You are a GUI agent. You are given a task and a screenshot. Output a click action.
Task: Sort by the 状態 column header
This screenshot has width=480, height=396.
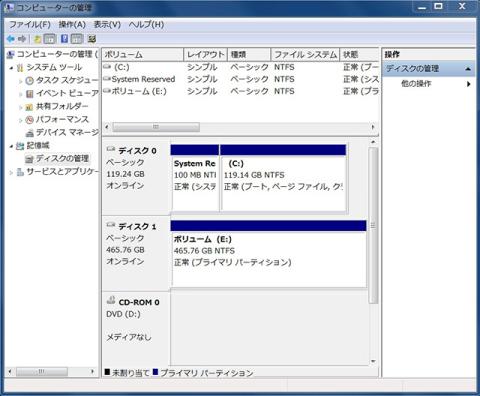[x=359, y=54]
